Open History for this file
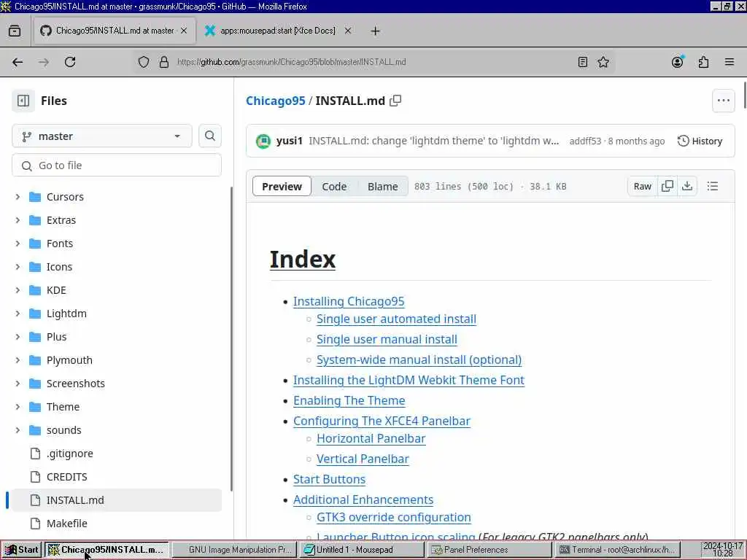 click(x=700, y=141)
